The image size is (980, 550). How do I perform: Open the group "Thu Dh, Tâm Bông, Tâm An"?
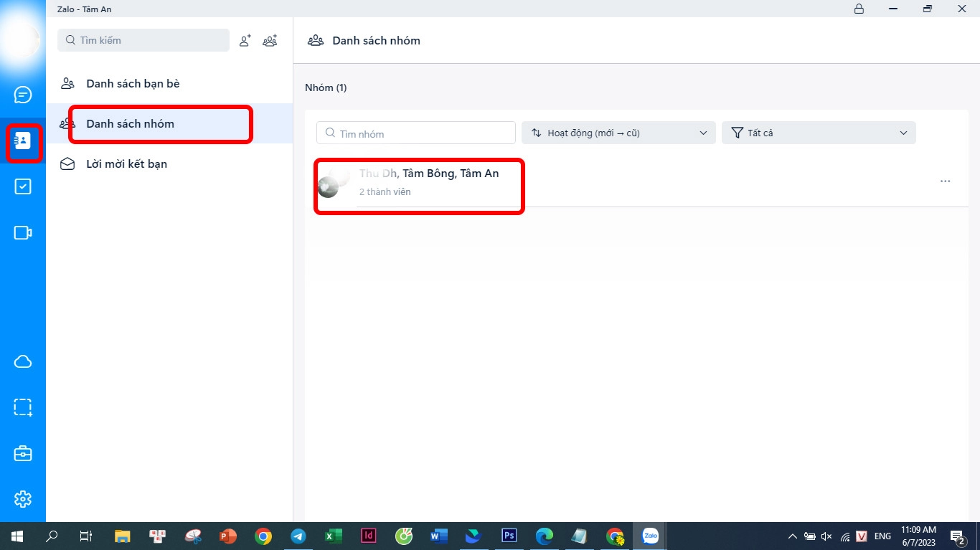click(x=428, y=181)
